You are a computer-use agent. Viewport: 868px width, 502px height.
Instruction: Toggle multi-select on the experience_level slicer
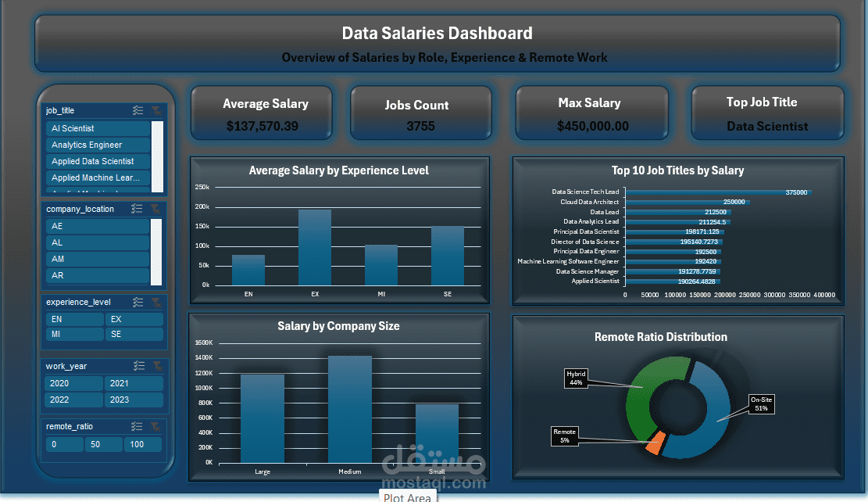pos(138,302)
